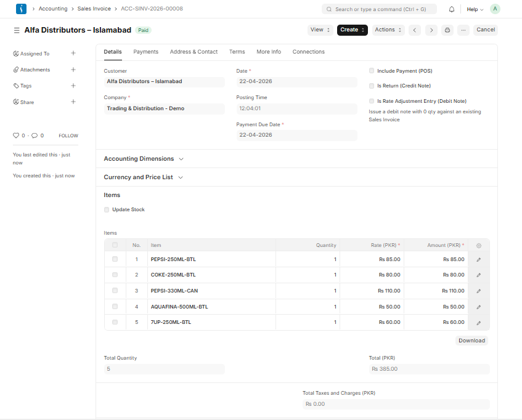
Task: Switch to the Payments tab
Action: coord(145,52)
